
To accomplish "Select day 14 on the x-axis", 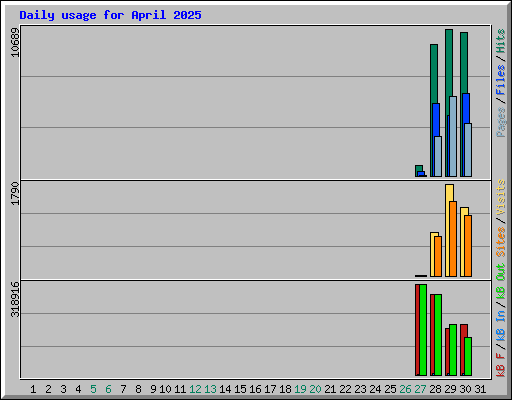I will pyautogui.click(x=225, y=389).
